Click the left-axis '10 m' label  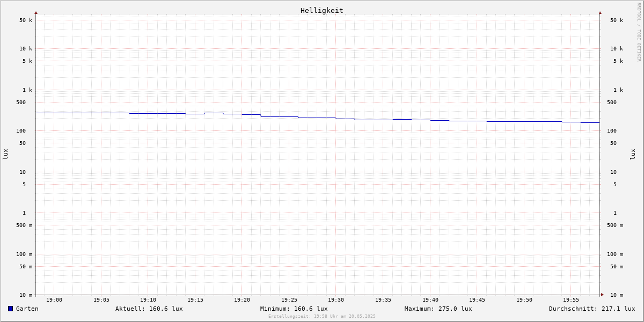[26, 295]
